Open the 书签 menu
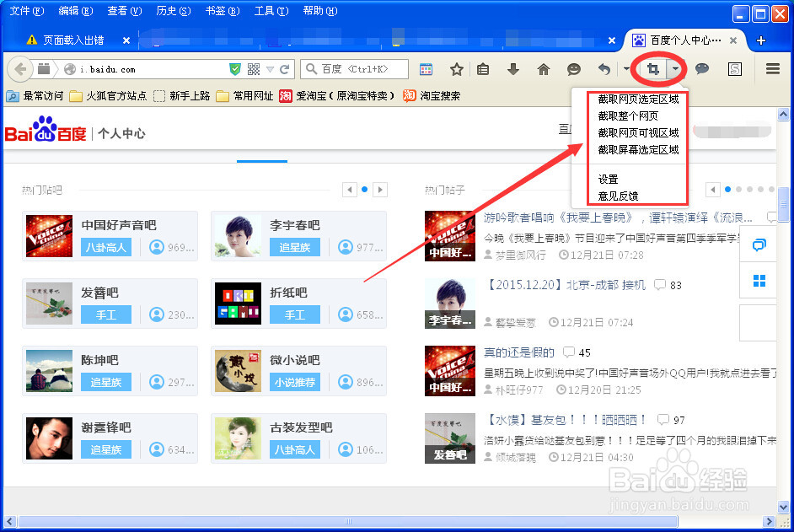Screen dimensions: 794x532 (x=223, y=11)
